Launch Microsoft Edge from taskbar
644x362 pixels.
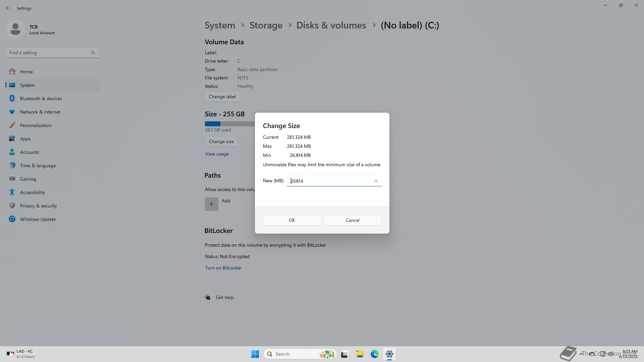coord(374,354)
